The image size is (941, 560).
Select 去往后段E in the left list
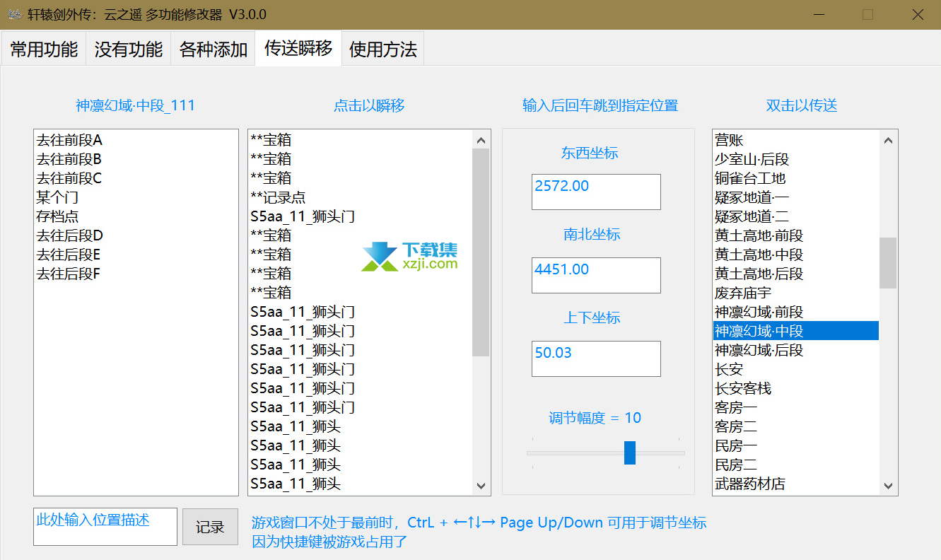136,255
